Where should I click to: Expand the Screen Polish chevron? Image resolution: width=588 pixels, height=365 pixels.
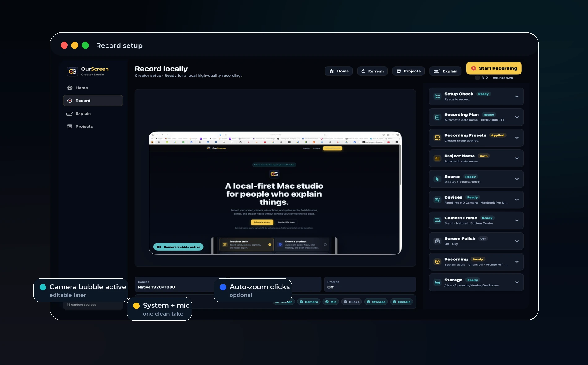coord(517,241)
